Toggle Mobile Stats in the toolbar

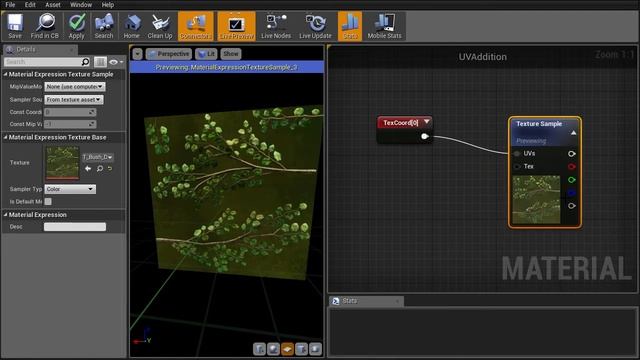tap(384, 26)
